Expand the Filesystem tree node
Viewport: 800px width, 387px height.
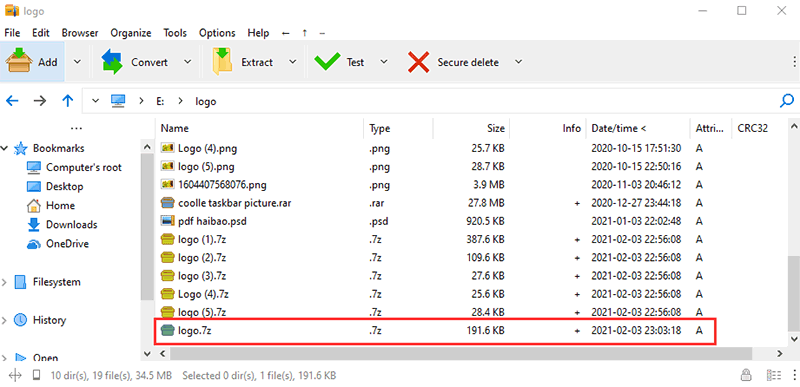[5, 282]
